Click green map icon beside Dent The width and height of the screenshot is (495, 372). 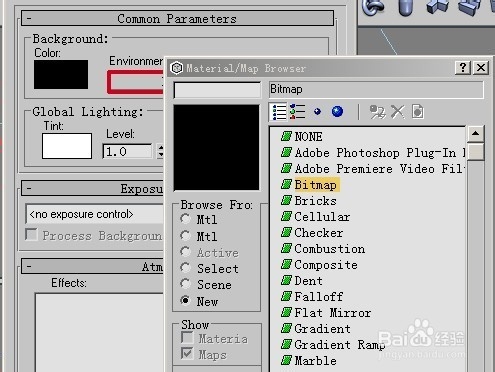point(286,280)
